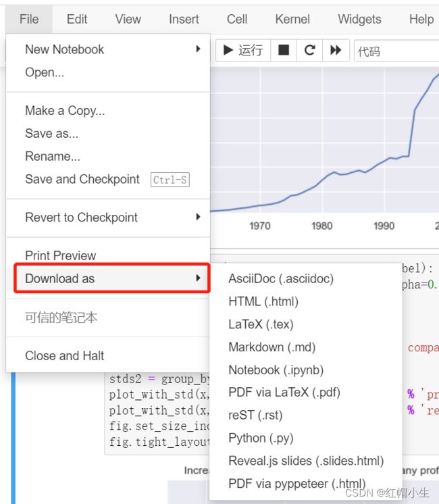Select Open... from the File menu

coord(108,72)
